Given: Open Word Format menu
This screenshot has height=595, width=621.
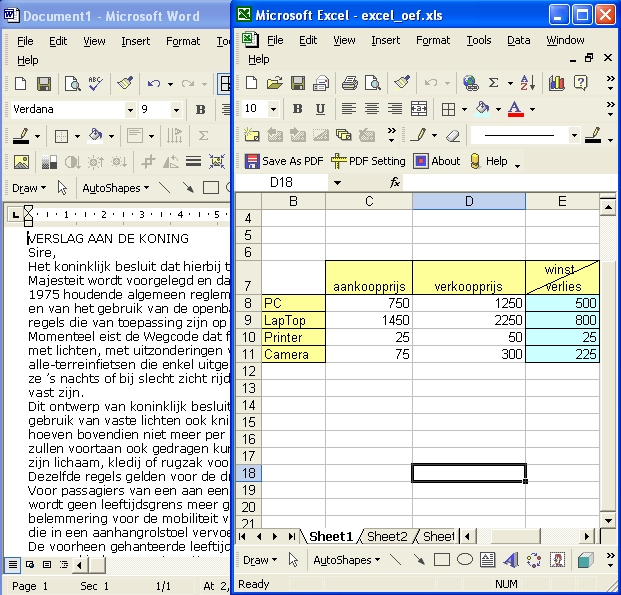Looking at the screenshot, I should point(183,41).
